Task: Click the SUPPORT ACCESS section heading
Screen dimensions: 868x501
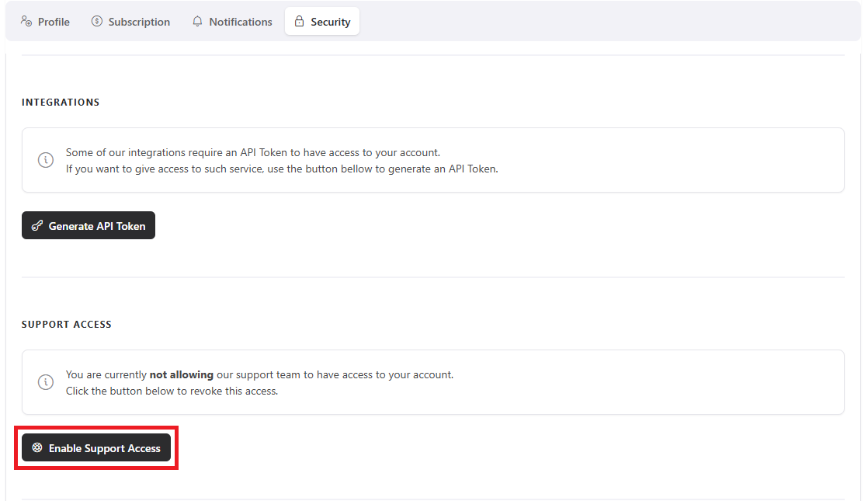Action: point(67,325)
